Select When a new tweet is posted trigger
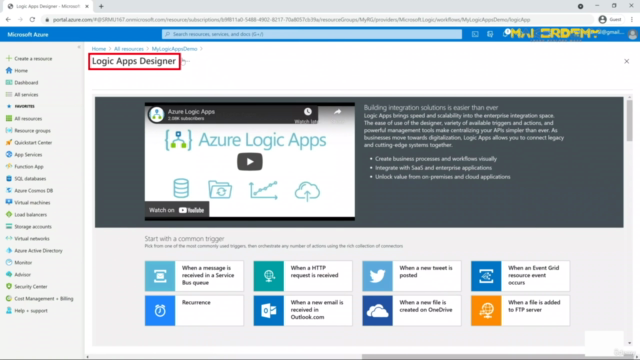The image size is (640, 360). 411,276
